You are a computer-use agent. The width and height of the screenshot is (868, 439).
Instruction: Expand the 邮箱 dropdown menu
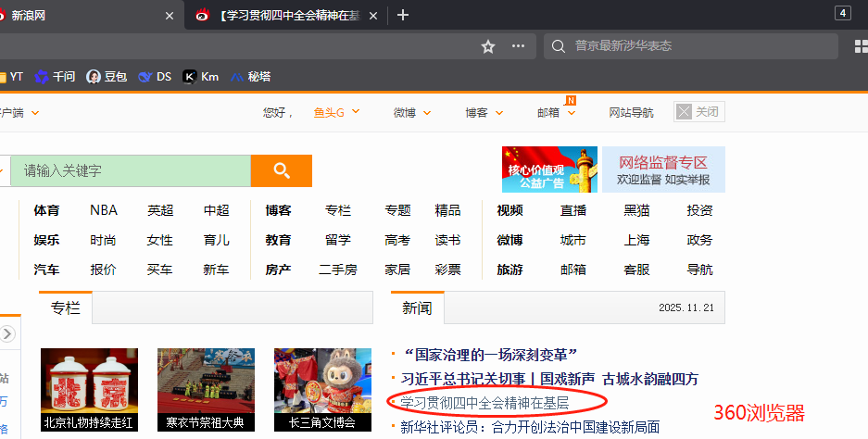click(557, 112)
